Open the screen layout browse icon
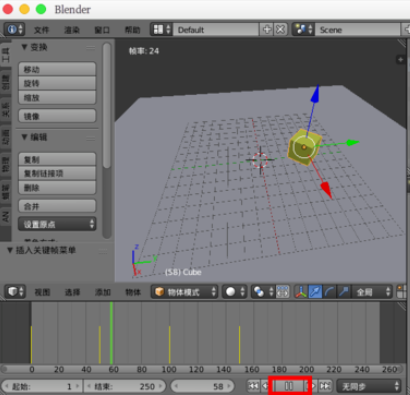The image size is (410, 395). pyautogui.click(x=161, y=29)
